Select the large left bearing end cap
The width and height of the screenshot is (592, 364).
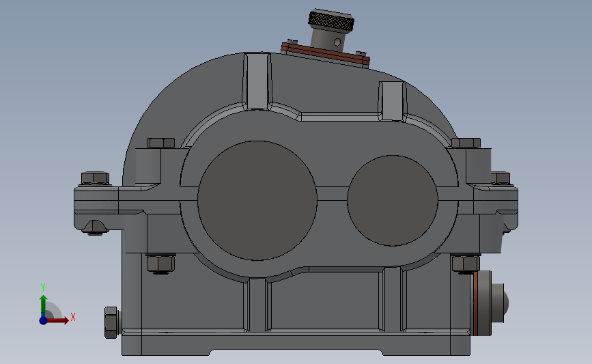pyautogui.click(x=257, y=201)
